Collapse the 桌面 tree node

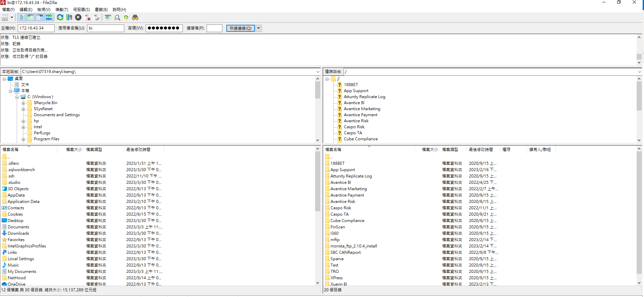(4, 79)
